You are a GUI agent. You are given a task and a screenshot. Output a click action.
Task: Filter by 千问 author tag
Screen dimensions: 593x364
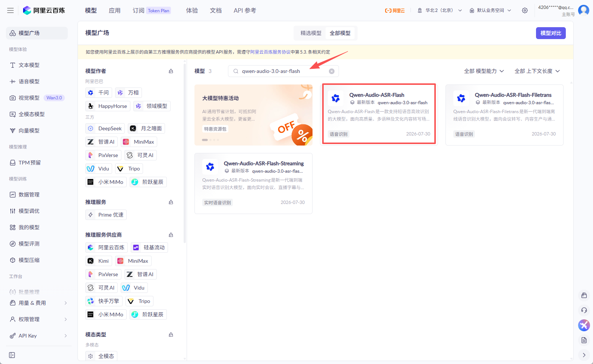point(99,93)
